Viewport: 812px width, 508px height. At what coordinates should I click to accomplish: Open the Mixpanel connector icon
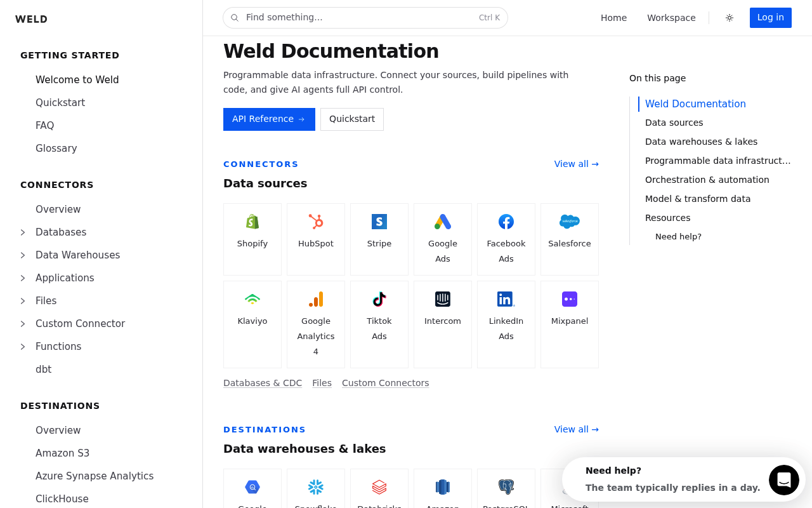tap(570, 299)
